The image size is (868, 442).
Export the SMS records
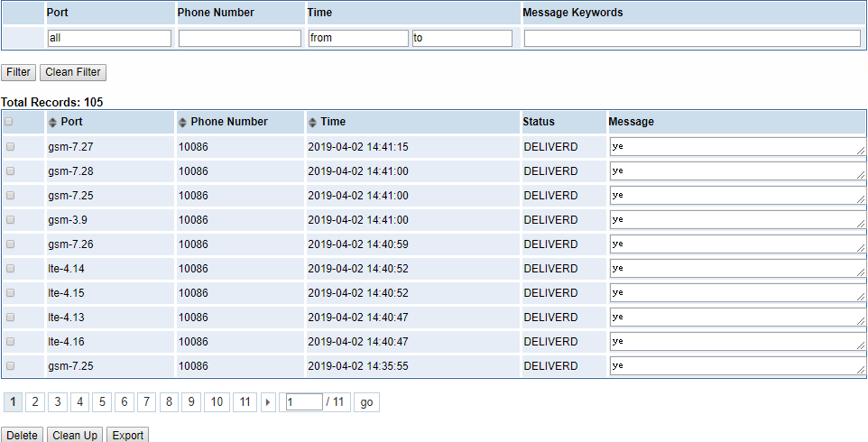pyautogui.click(x=128, y=435)
